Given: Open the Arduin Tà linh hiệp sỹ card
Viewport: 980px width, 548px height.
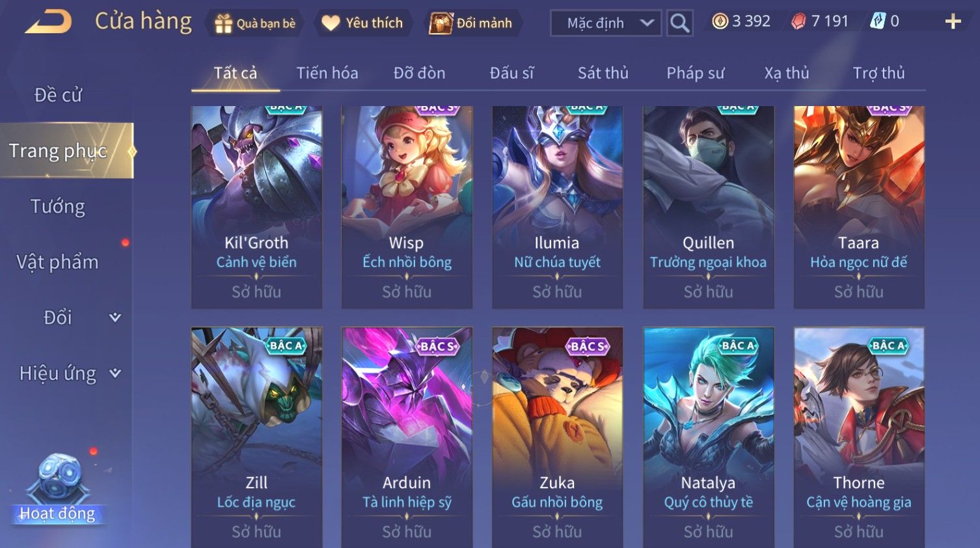Looking at the screenshot, I should (407, 437).
